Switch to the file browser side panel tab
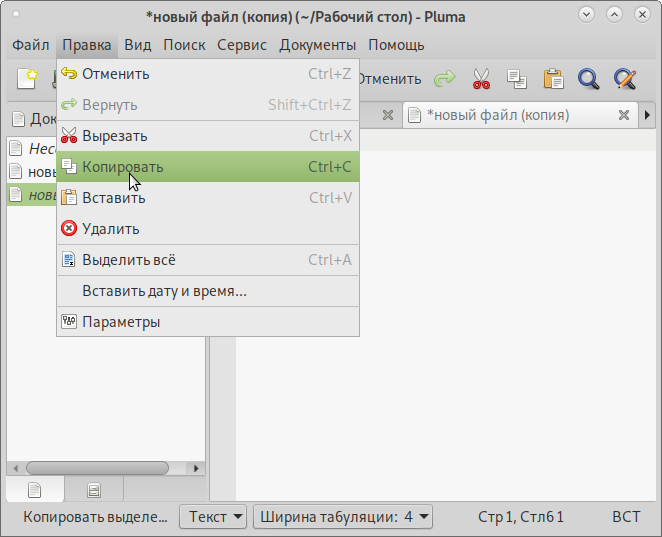This screenshot has width=662, height=537. (94, 490)
